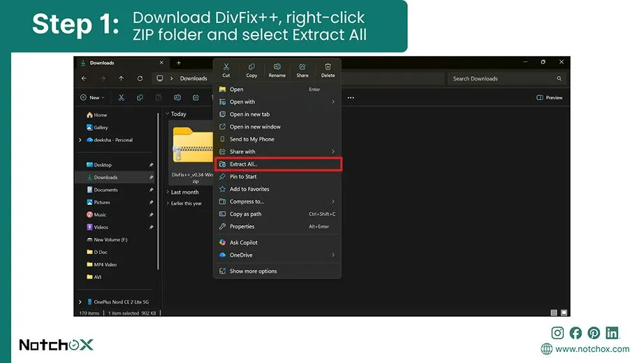Viewport: 644px width, 363px height.
Task: Expand Earlier this year group
Action: [x=168, y=203]
